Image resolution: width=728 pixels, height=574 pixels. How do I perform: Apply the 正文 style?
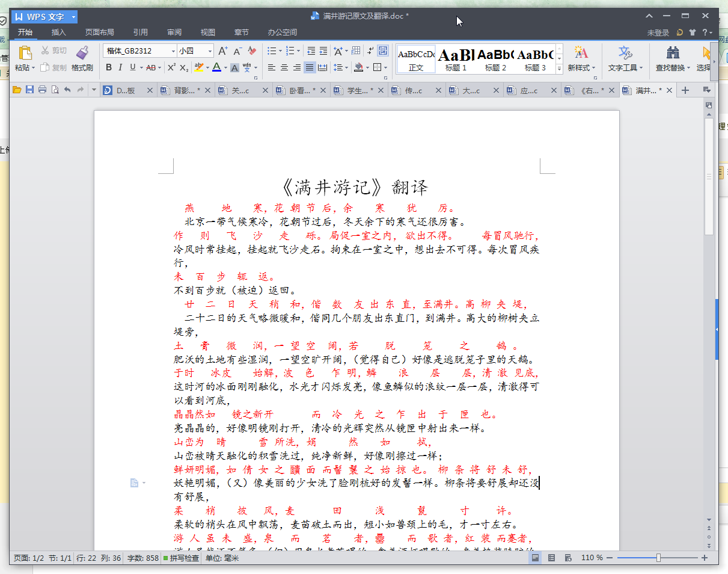pyautogui.click(x=416, y=59)
